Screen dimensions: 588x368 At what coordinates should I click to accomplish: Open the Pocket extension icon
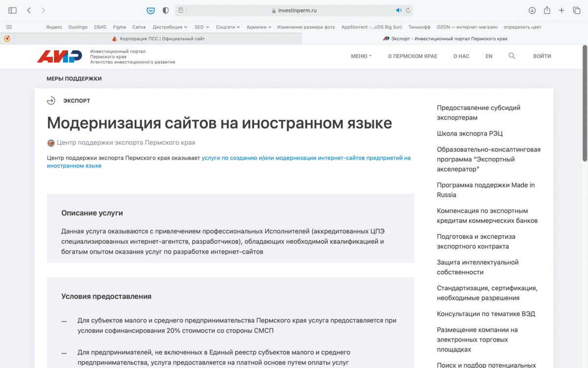[151, 10]
